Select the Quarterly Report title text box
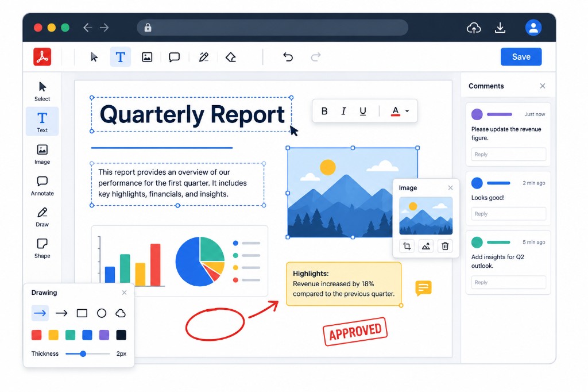Viewport: 588px width, 392px height. [x=192, y=114]
